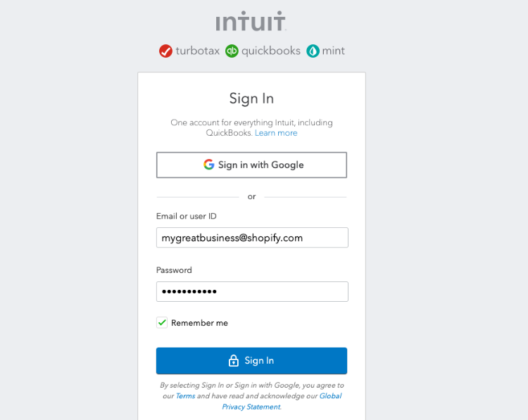Click the Intuit logo at top
528x420 pixels.
(x=251, y=21)
